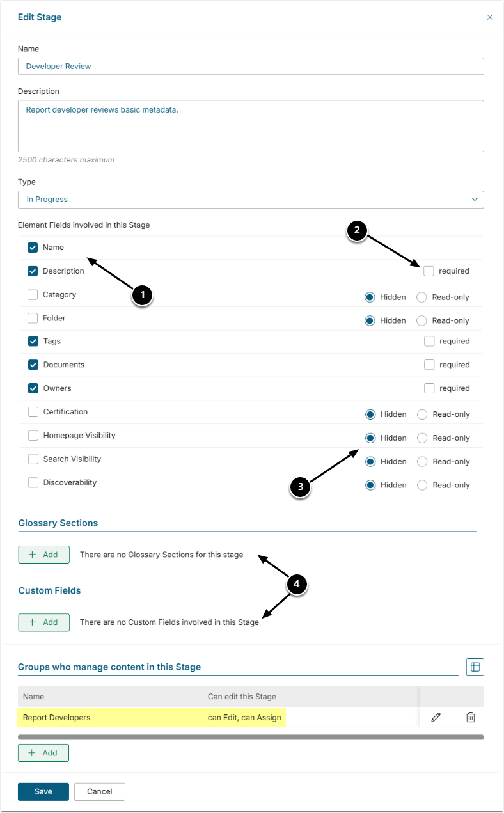Cancel editing the stage
504x813 pixels.
pos(100,792)
